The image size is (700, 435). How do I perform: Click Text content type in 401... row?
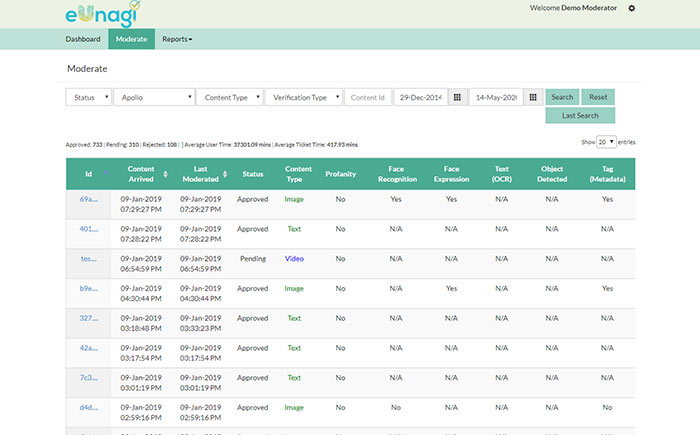tap(294, 229)
